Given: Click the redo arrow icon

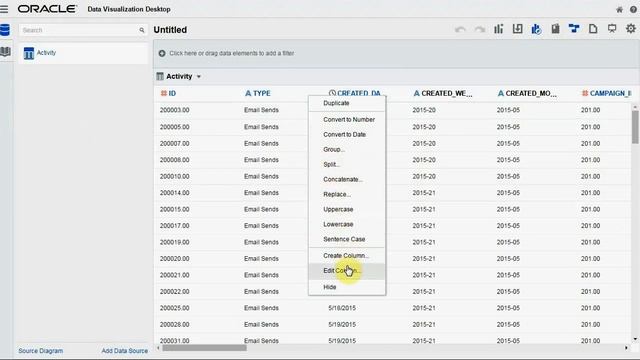Looking at the screenshot, I should pyautogui.click(x=480, y=29).
